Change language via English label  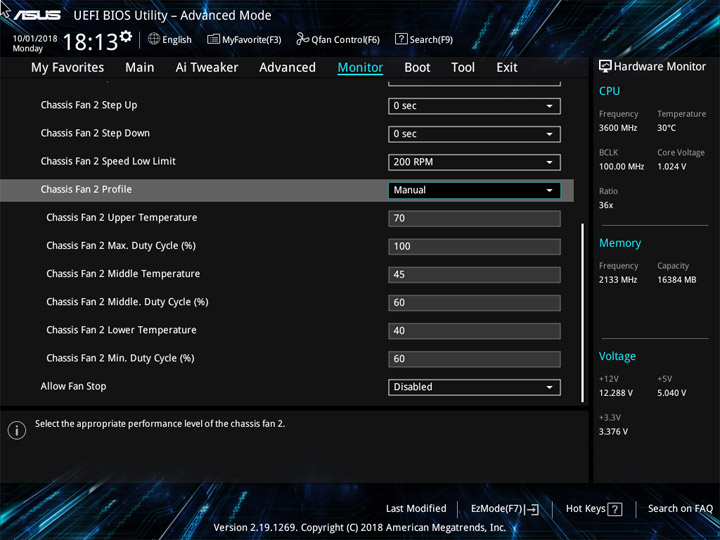177,40
